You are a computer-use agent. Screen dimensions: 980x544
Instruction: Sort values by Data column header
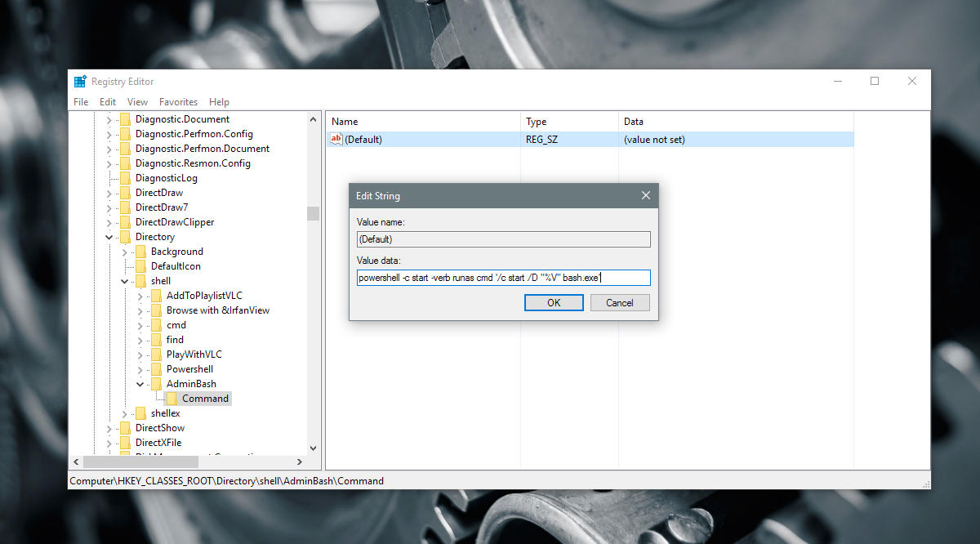736,122
